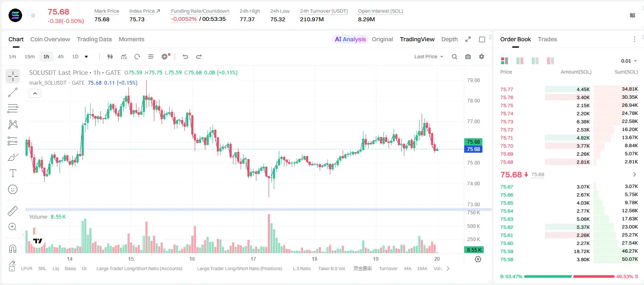
Task: Choose the Text annotation tool
Action: pos(13,173)
